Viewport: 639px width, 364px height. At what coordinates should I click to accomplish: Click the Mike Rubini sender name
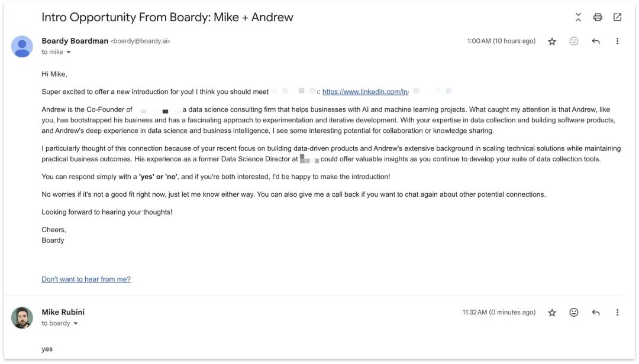click(63, 312)
